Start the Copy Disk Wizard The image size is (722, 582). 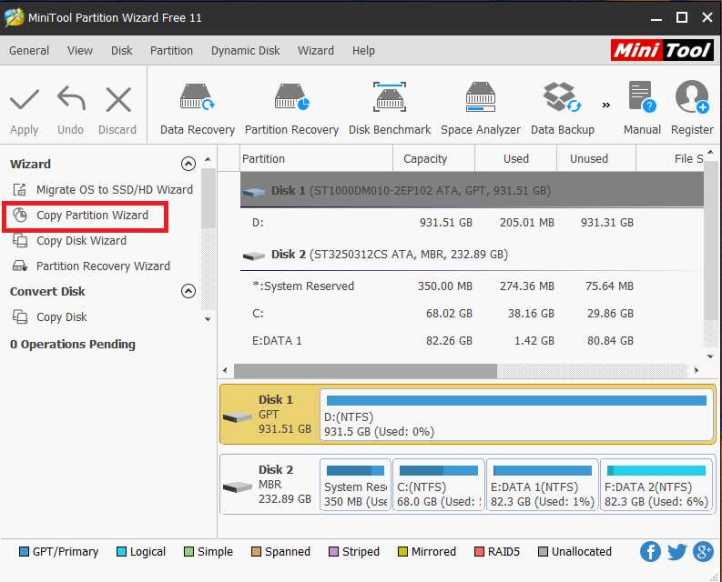[x=70, y=240]
